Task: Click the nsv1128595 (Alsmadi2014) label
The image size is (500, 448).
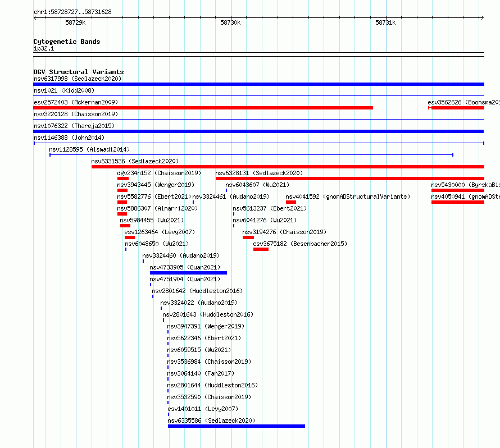Action: click(89, 149)
